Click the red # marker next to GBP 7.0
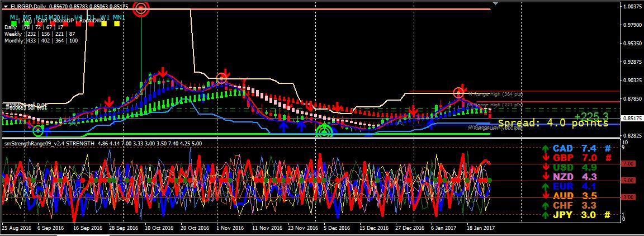This screenshot has width=644, height=236. point(609,158)
